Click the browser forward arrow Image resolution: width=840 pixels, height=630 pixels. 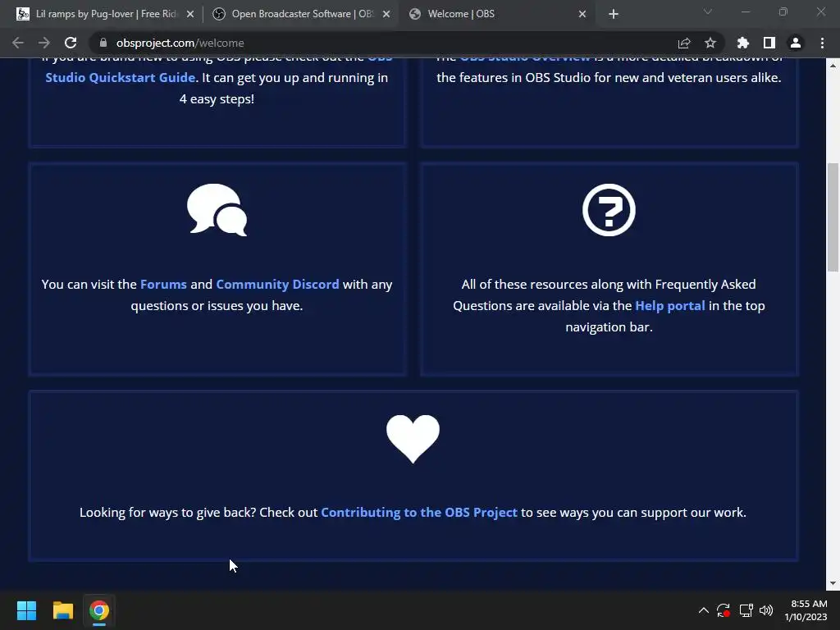44,43
